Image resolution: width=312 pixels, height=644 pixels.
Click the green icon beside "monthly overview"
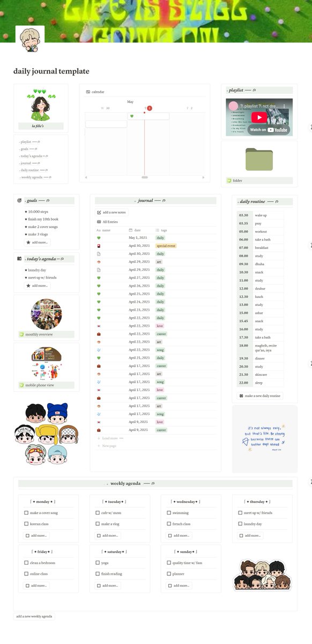click(21, 334)
